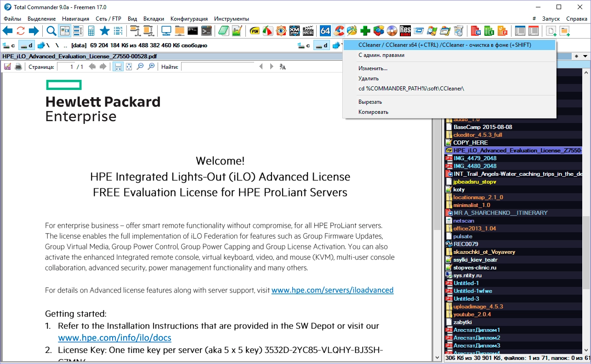Select drive c in the left panel
This screenshot has width=591, height=364.
pos(9,45)
